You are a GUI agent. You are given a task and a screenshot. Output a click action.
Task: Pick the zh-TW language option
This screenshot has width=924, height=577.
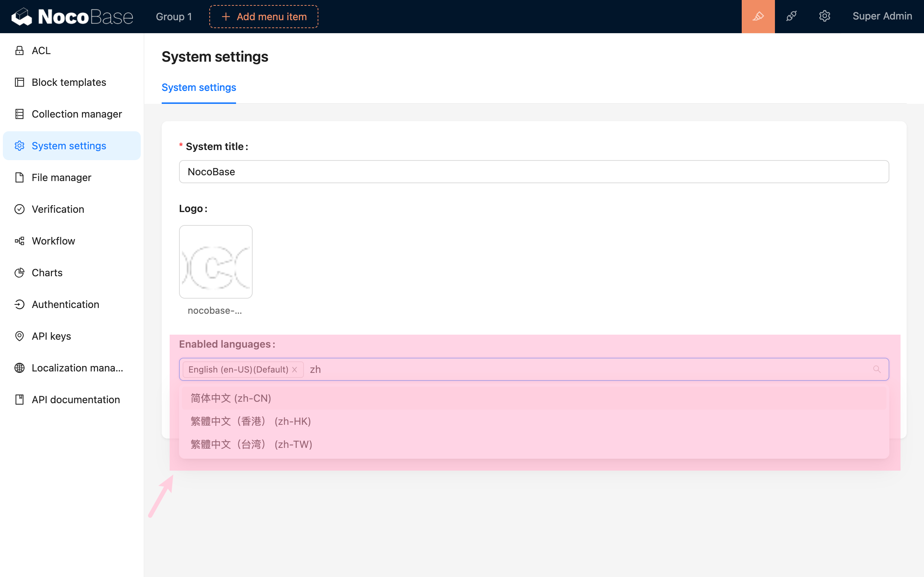click(252, 444)
